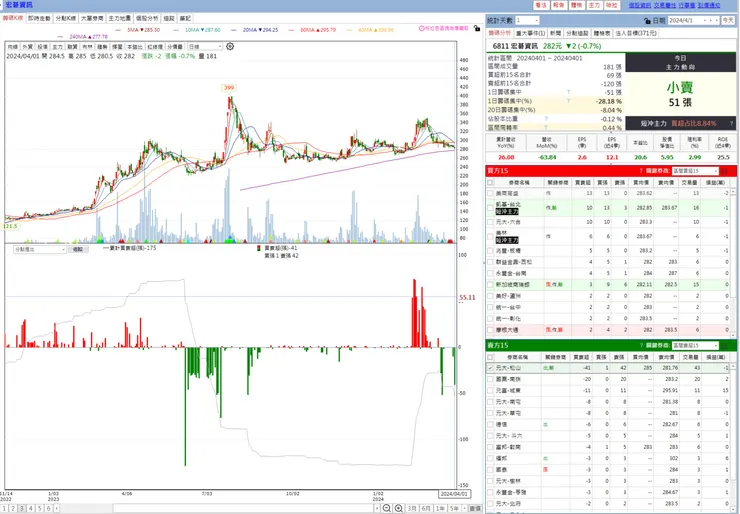Uncheck the 元大-松山 seller row
Screen dimensions: 740x514
(x=490, y=368)
